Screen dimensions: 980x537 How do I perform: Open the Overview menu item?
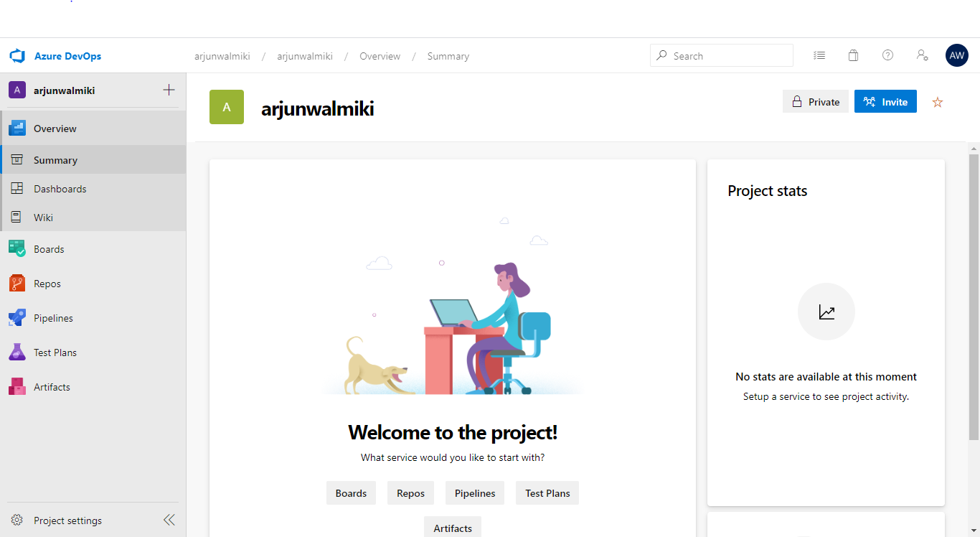pyautogui.click(x=93, y=129)
